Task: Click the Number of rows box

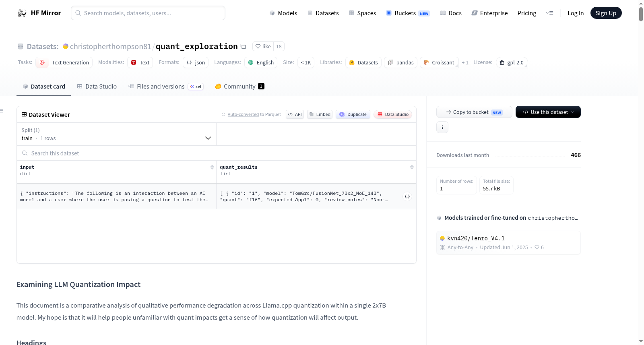Action: tap(457, 185)
